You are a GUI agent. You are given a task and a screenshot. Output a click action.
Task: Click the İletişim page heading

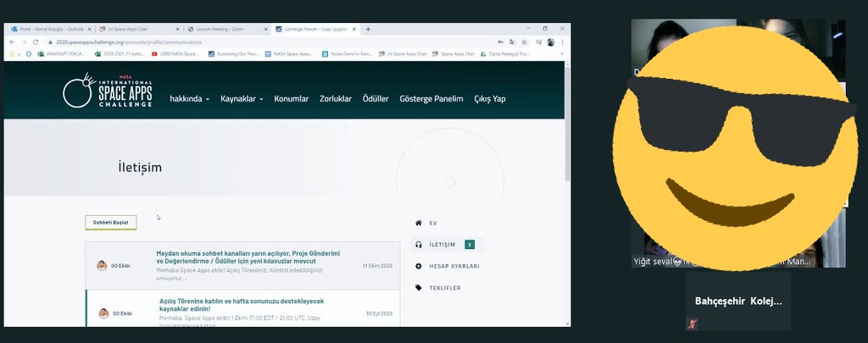click(140, 167)
